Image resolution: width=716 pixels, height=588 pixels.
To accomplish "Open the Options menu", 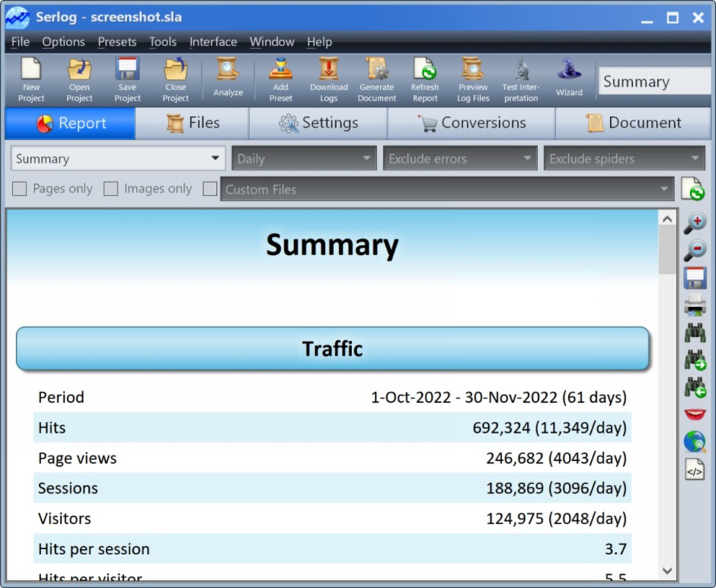I will (x=63, y=42).
